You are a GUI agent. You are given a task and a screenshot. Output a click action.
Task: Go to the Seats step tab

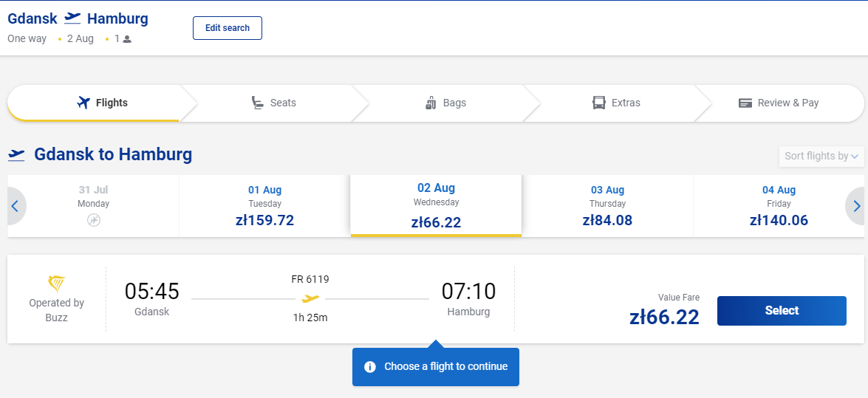click(273, 103)
